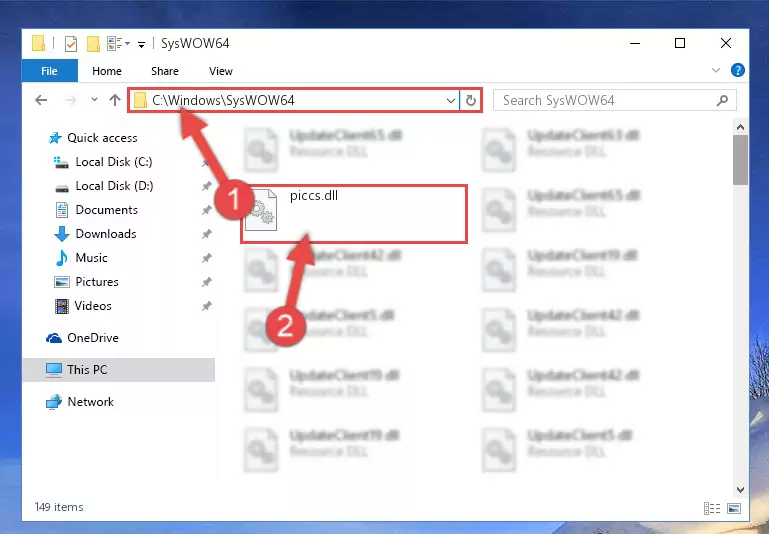Click the pin icon beside Music
This screenshot has height=534, width=769.
tap(207, 258)
